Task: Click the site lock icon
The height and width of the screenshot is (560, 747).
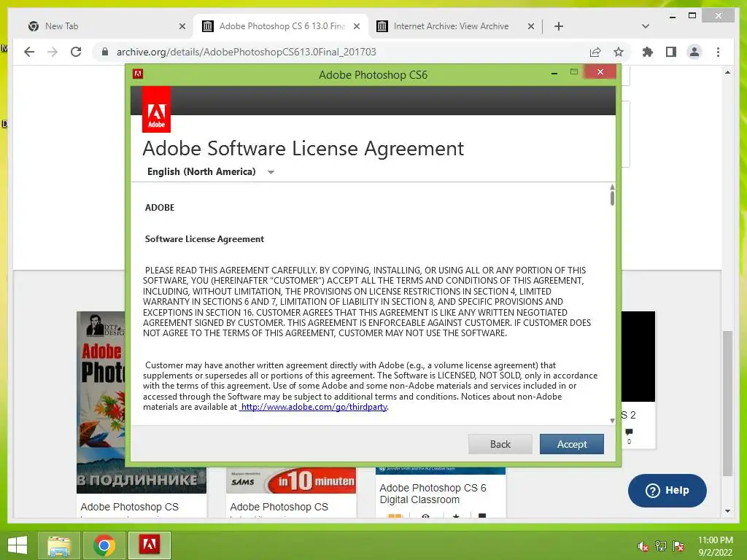Action: [105, 52]
